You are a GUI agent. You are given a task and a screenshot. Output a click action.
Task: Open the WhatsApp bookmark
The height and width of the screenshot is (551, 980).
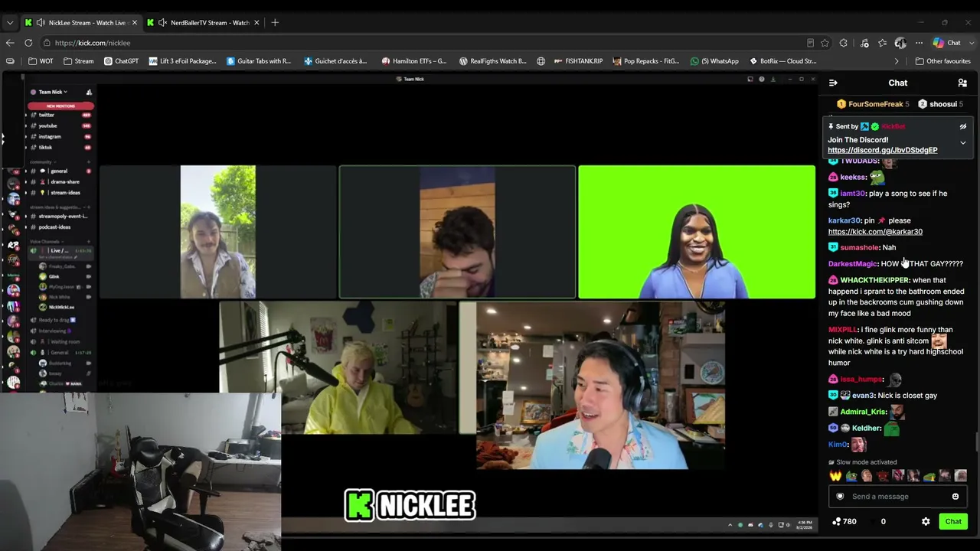click(x=714, y=61)
